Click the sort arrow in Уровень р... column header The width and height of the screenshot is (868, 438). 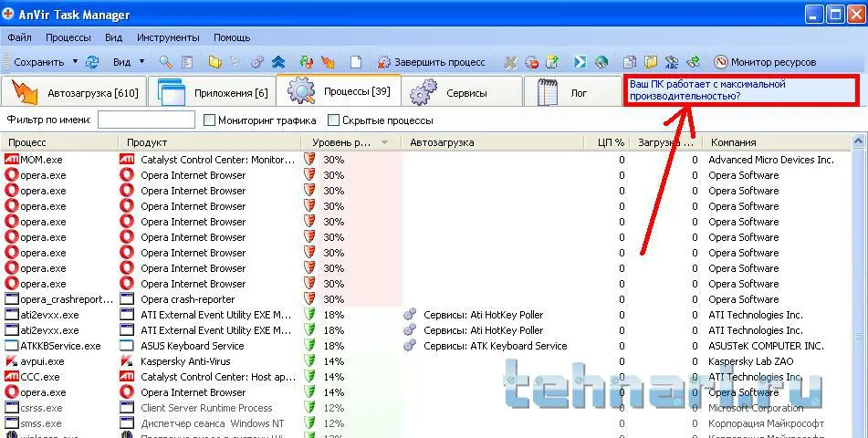(384, 143)
